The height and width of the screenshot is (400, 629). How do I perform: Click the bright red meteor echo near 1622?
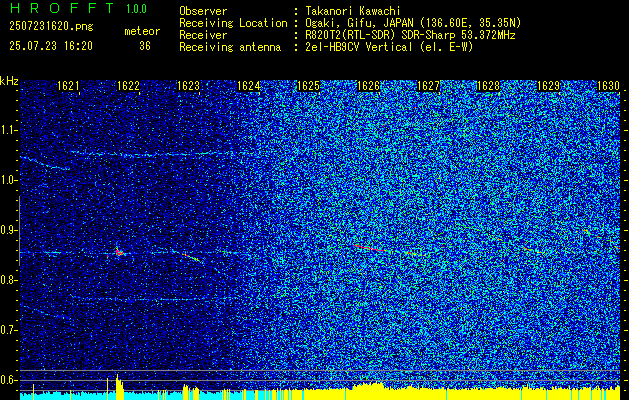[119, 252]
